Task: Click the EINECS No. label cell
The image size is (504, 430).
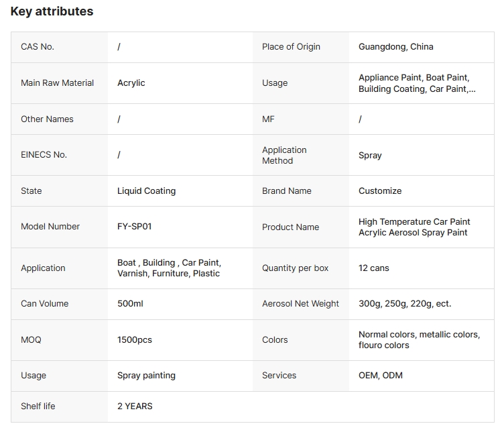Action: tap(44, 155)
